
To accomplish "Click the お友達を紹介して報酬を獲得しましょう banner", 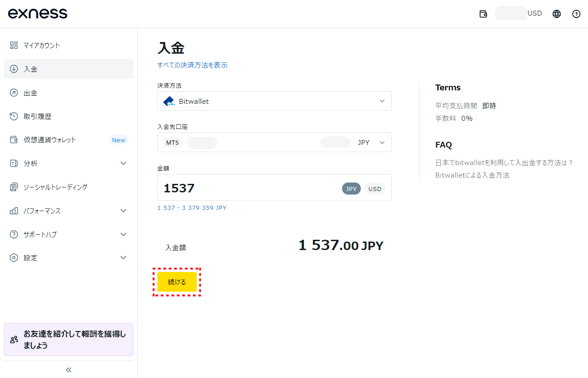I will pyautogui.click(x=68, y=340).
